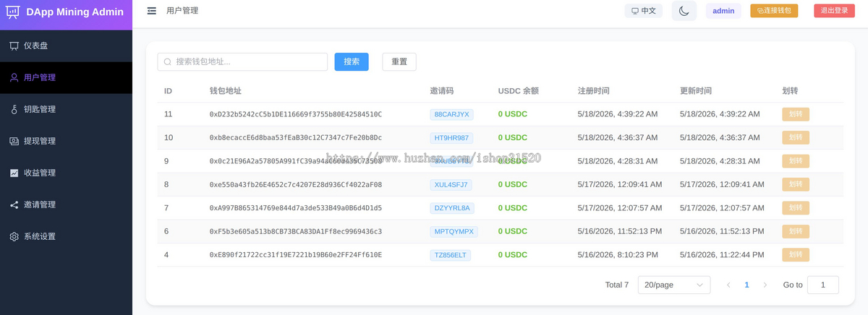Click invite code tag HT9HR987

451,137
